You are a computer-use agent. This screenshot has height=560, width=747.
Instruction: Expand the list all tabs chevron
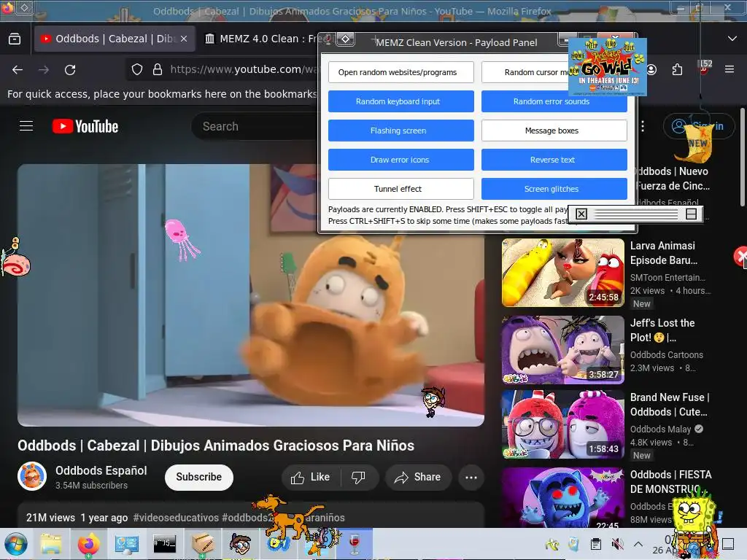(x=732, y=39)
